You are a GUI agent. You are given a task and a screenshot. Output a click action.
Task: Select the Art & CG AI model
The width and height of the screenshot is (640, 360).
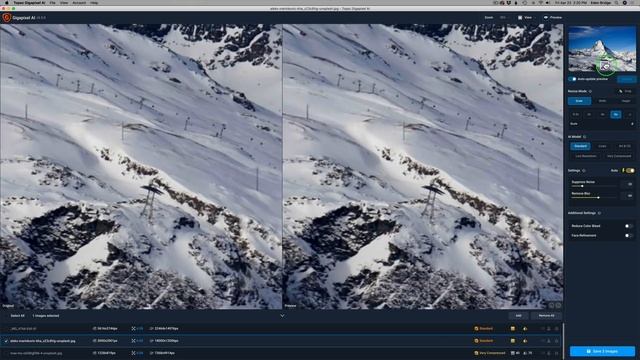[624, 146]
